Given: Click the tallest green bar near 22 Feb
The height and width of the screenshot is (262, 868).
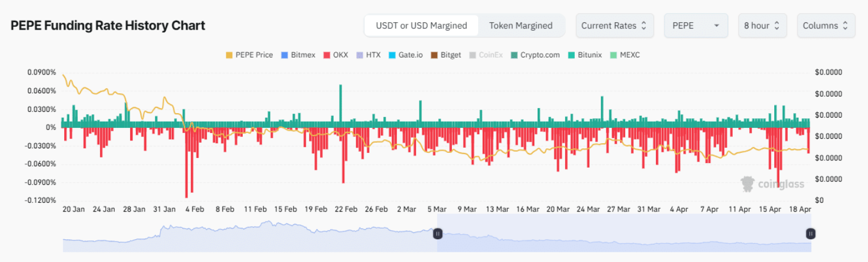Looking at the screenshot, I should [340, 102].
